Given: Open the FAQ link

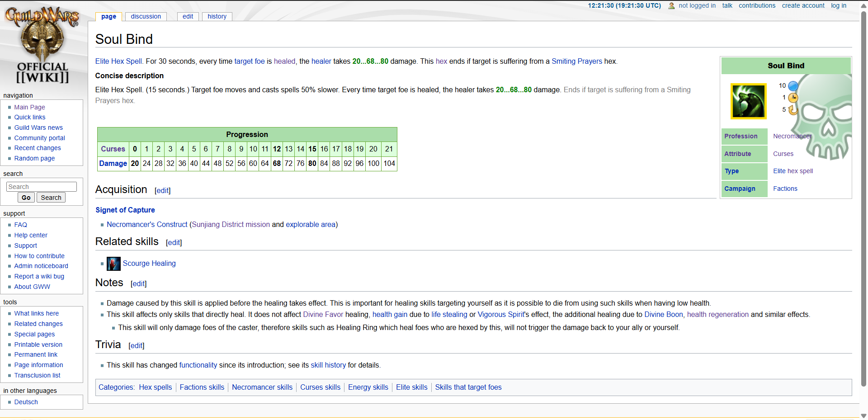Looking at the screenshot, I should (x=21, y=225).
